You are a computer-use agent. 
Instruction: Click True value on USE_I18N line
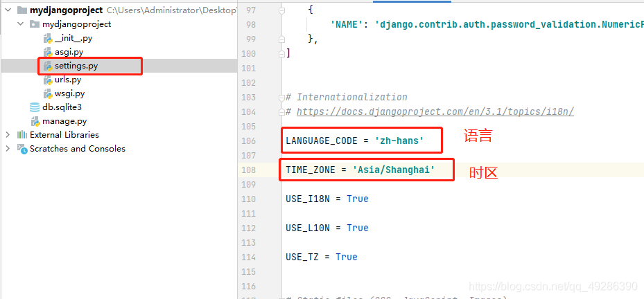(x=357, y=199)
